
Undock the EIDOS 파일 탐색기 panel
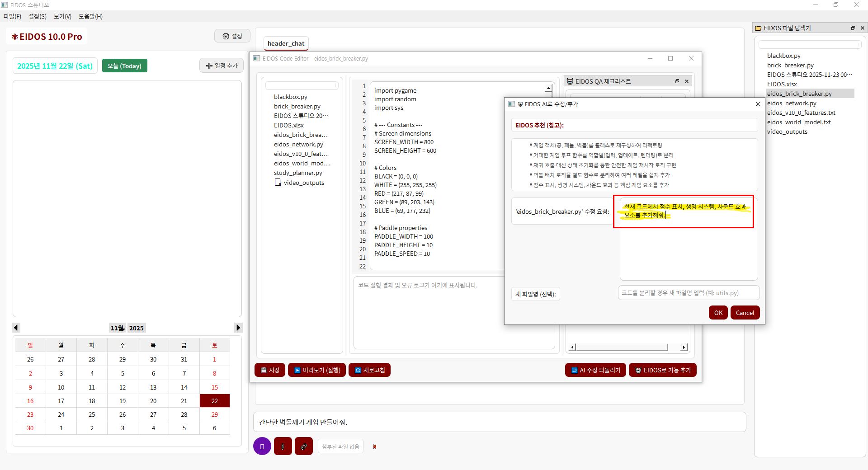pyautogui.click(x=853, y=28)
